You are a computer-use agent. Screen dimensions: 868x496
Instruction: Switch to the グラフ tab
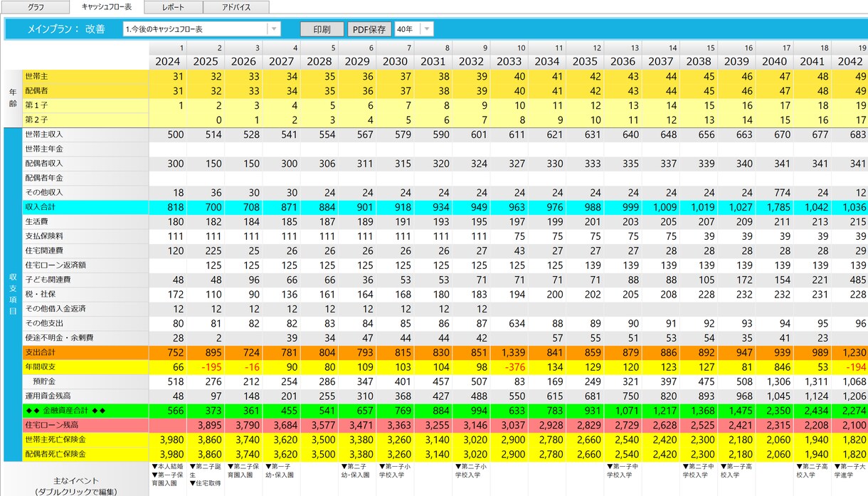pos(35,7)
